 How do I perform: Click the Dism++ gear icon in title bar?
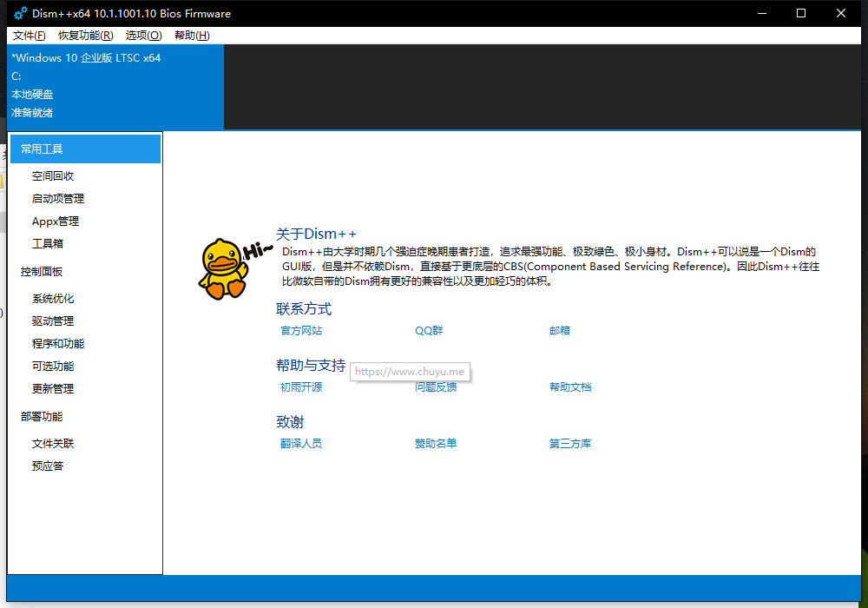point(21,13)
